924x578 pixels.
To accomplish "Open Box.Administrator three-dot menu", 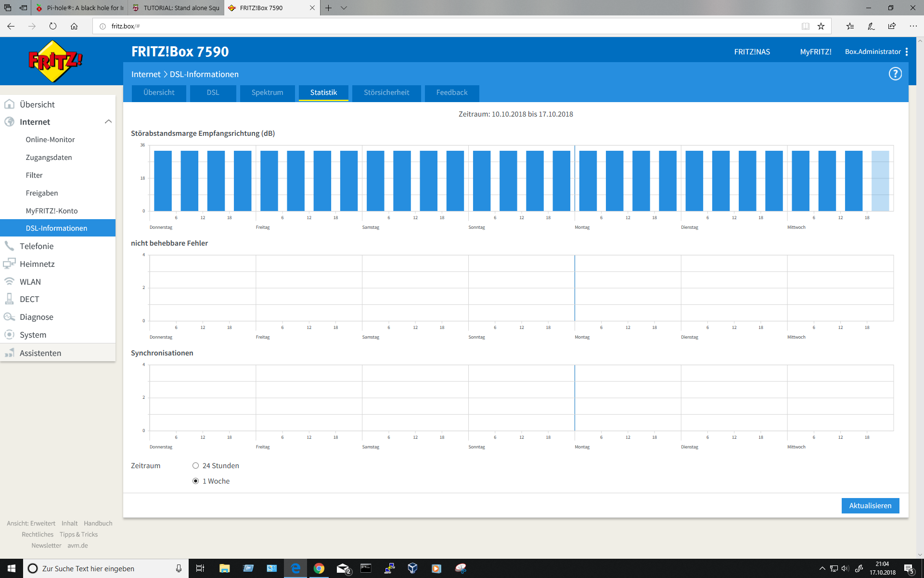I will tap(907, 52).
